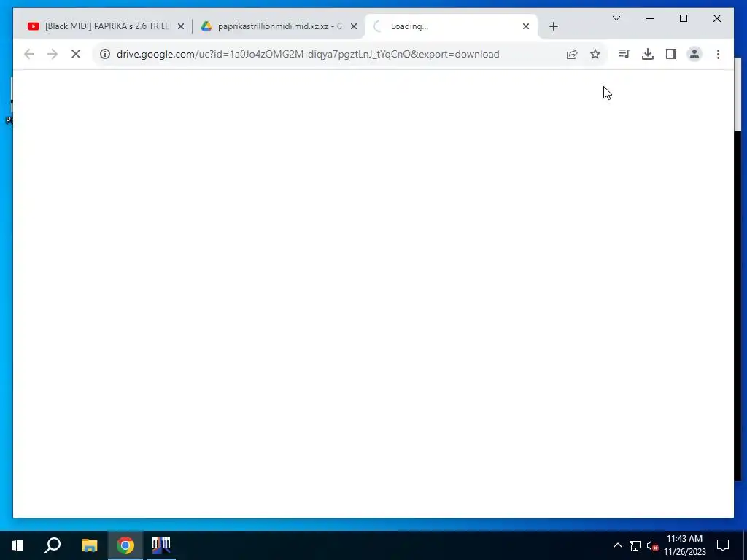Screen dimensions: 747x560
Task: Close the Loading tab
Action: 526,26
